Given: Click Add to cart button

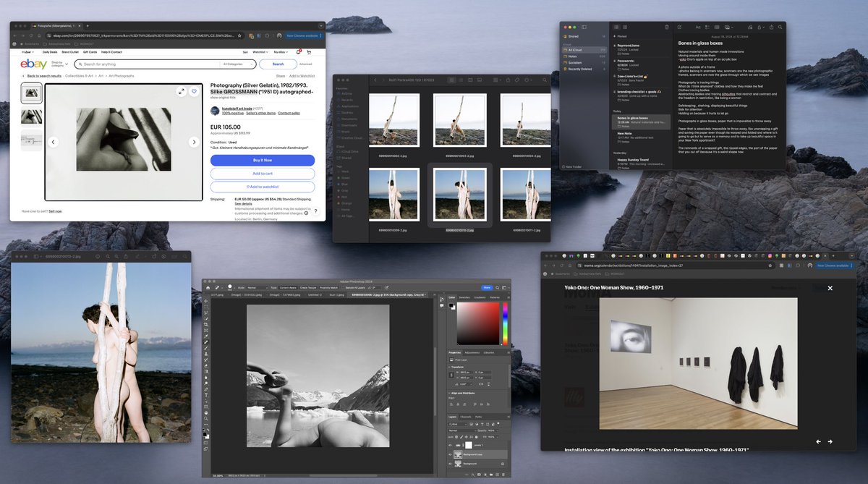Looking at the screenshot, I should pos(263,174).
